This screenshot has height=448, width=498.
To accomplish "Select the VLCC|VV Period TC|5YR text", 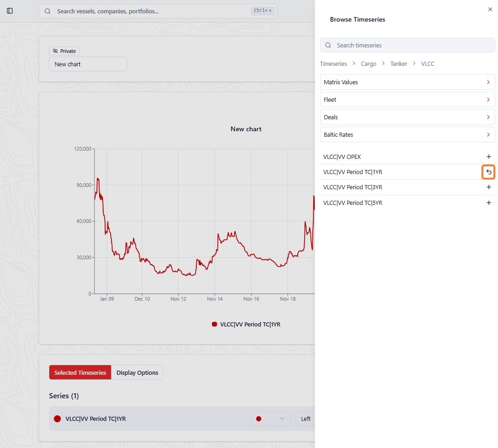I will [x=352, y=203].
